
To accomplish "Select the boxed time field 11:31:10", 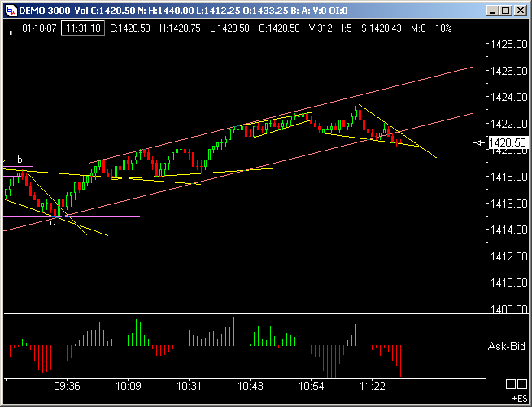I will pyautogui.click(x=83, y=28).
